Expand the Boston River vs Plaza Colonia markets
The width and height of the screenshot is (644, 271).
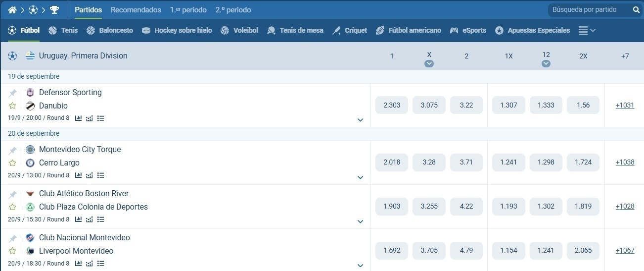click(360, 221)
